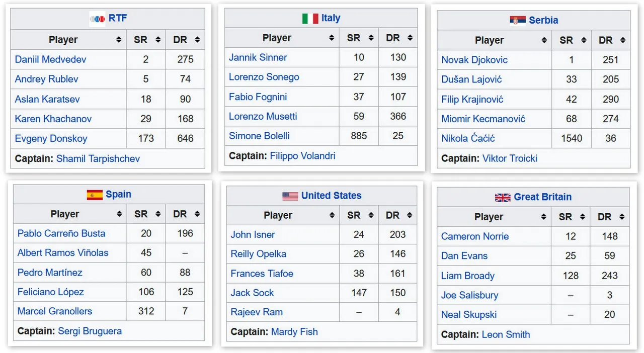The width and height of the screenshot is (644, 353).
Task: Open captain Mardy Fish link
Action: click(x=294, y=332)
